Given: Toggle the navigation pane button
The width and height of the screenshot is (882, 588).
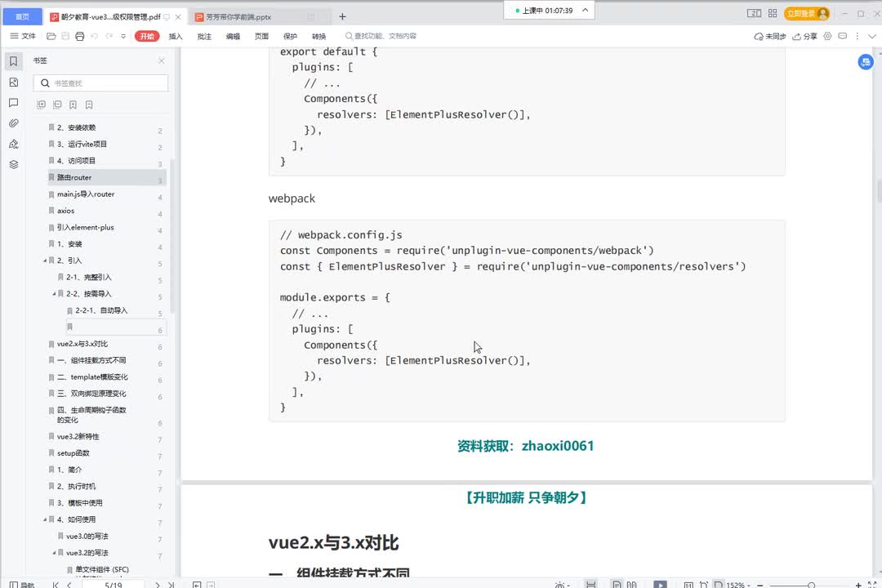Looking at the screenshot, I should [23, 585].
